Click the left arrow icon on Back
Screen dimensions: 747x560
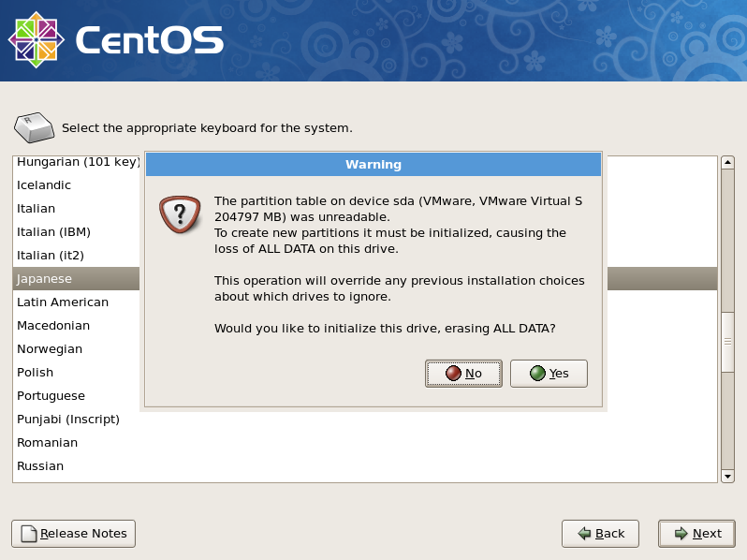(584, 533)
